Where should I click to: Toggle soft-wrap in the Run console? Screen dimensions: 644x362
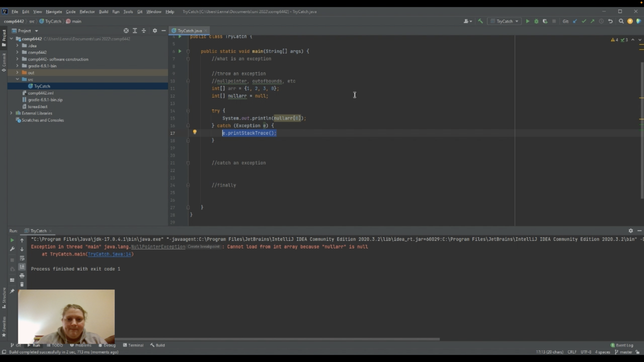tap(22, 258)
